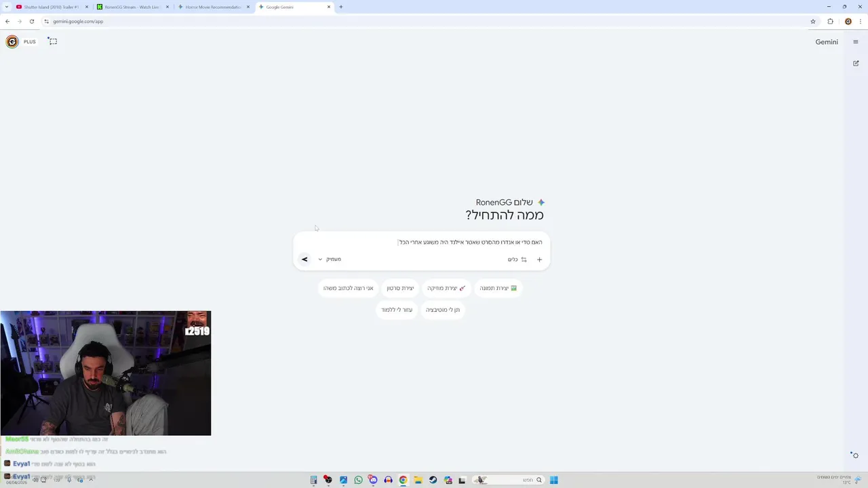This screenshot has width=868, height=488.
Task: Click the plus icon to add files
Action: click(540, 259)
